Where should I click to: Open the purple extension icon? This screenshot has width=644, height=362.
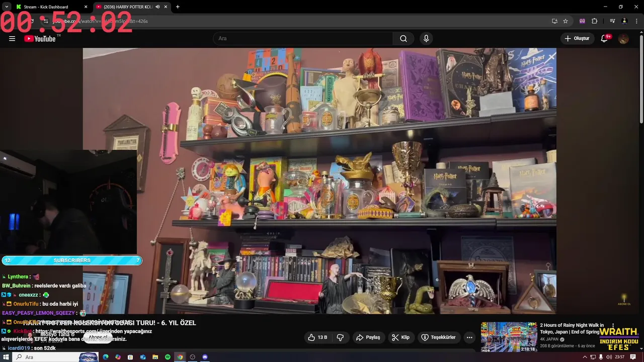[x=583, y=21]
